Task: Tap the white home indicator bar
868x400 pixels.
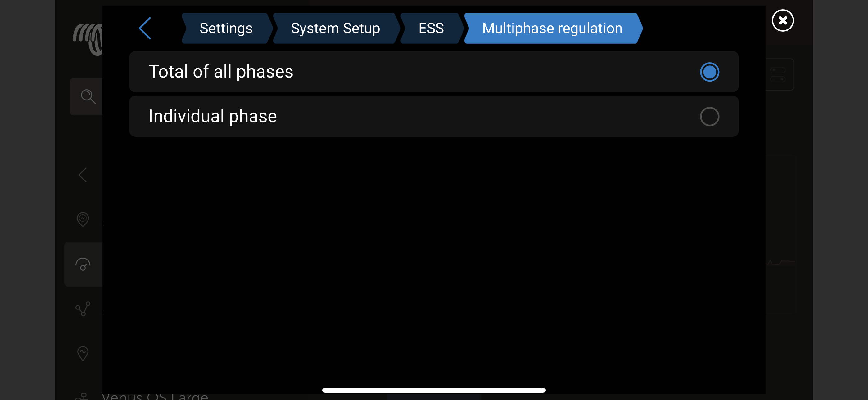Action: [x=434, y=390]
